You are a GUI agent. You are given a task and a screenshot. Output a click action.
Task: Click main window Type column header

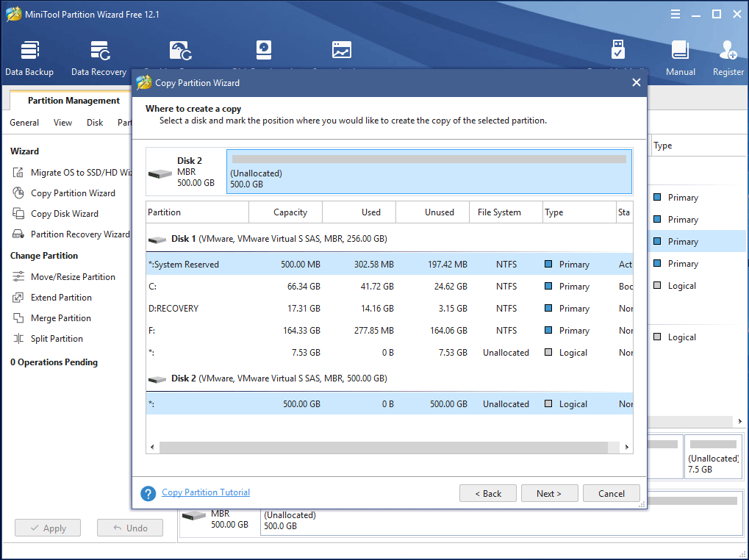pyautogui.click(x=698, y=145)
